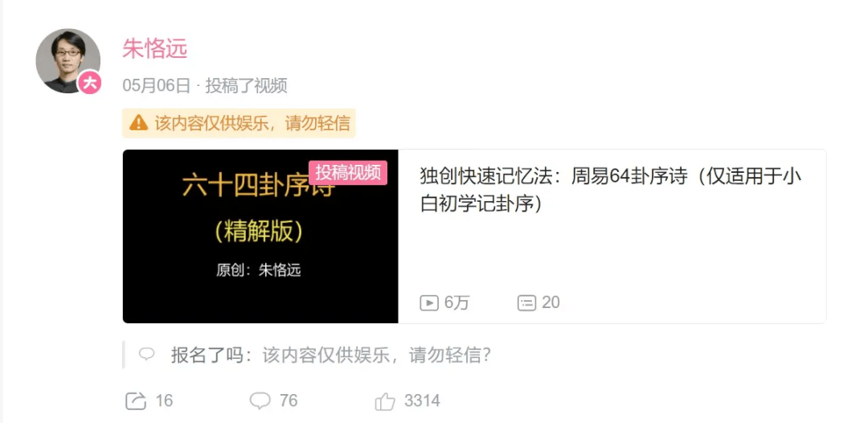Screen dimensions: 868x423
Task: Click the 该内容仅供娱乐 warning banner
Action: tap(239, 123)
